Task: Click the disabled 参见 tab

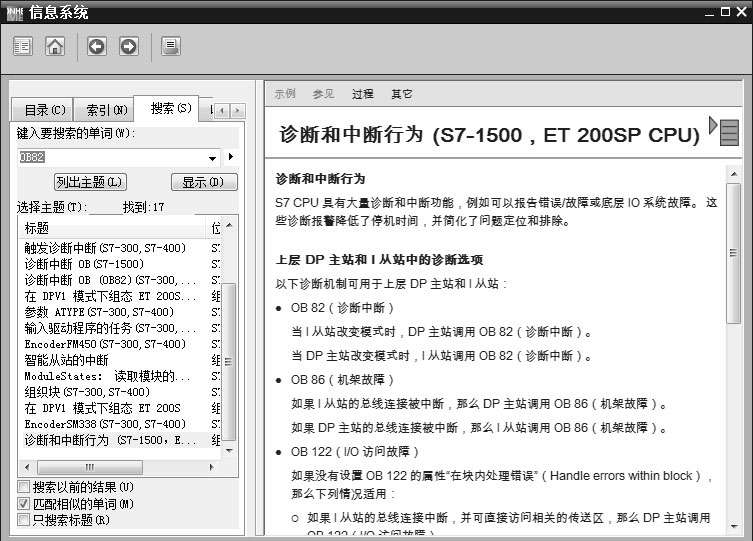Action: tap(323, 94)
